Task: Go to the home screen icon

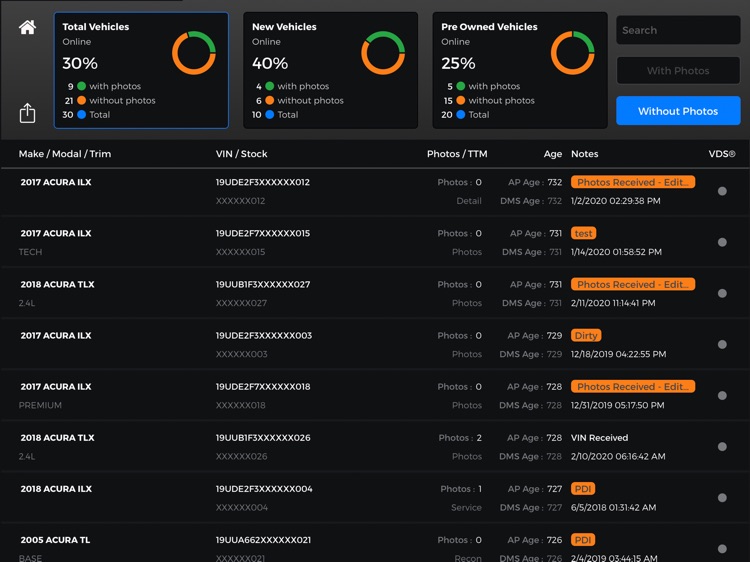Action: click(27, 27)
